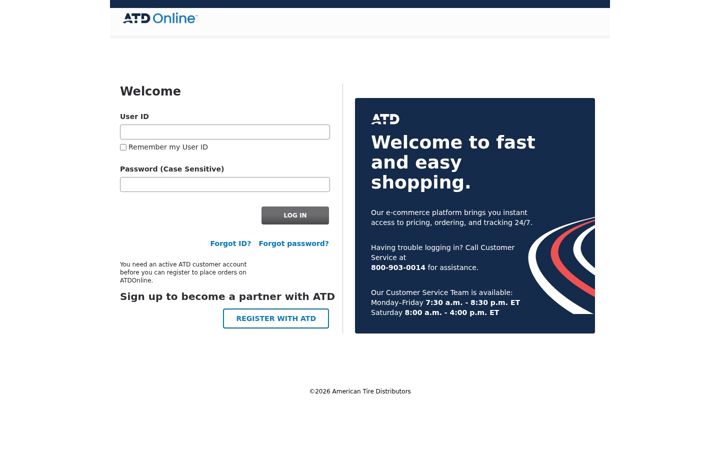Click the Monday–Friday 7:30 a.m. hours line

click(x=445, y=303)
